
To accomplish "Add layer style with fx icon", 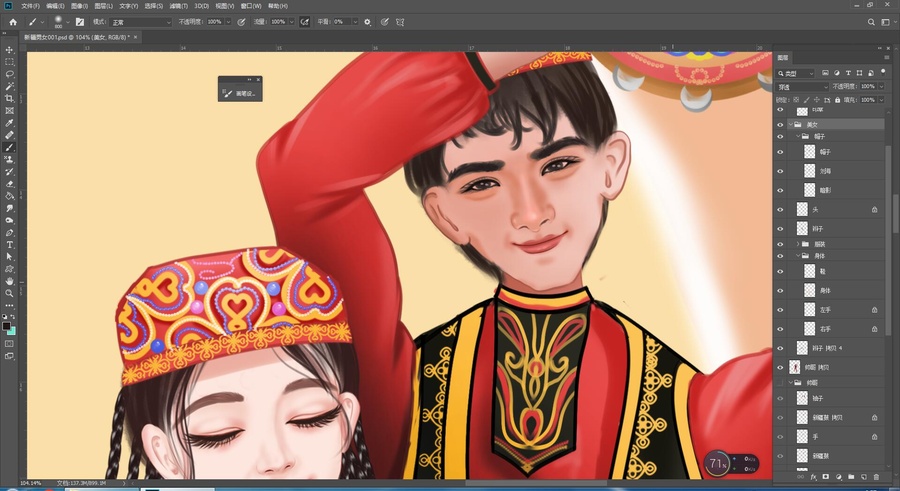I will (813, 477).
